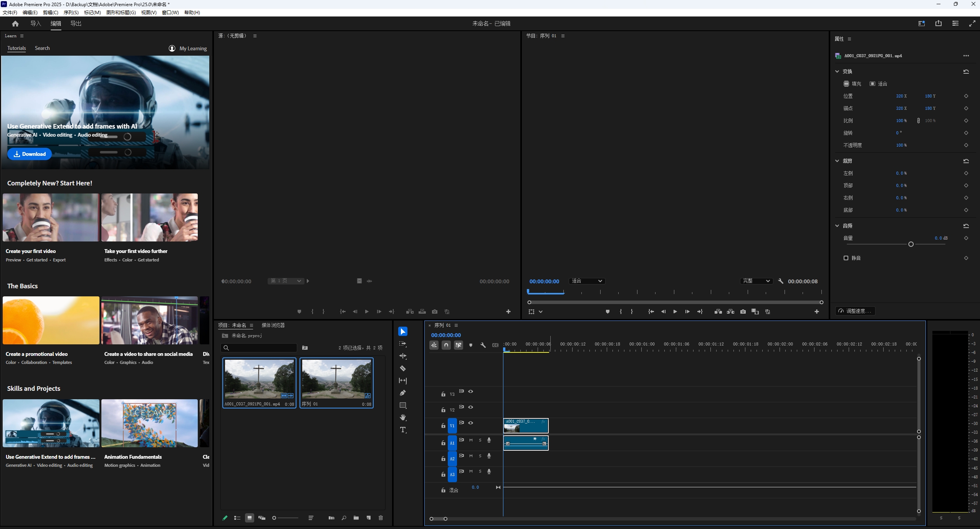Select the Hand tool

(x=402, y=417)
